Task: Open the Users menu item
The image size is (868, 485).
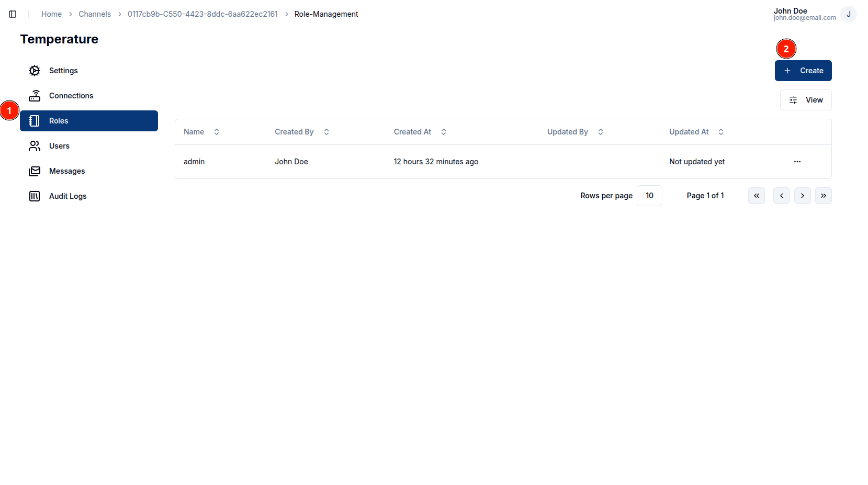Action: (89, 146)
